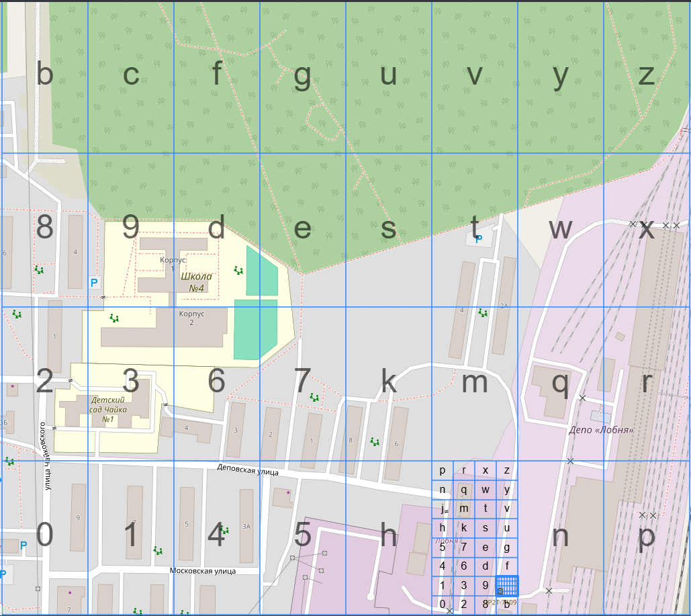Click the Деповская улица street label
The height and width of the screenshot is (616, 691).
click(247, 472)
